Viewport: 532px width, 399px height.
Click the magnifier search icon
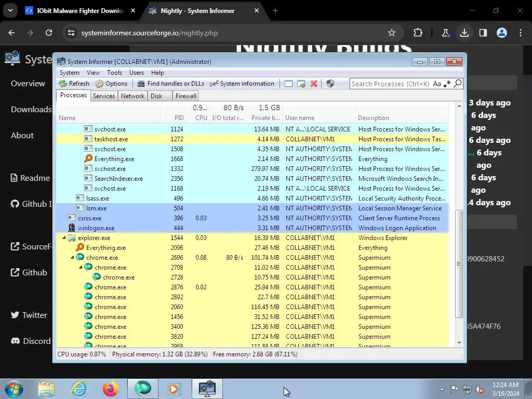(457, 84)
